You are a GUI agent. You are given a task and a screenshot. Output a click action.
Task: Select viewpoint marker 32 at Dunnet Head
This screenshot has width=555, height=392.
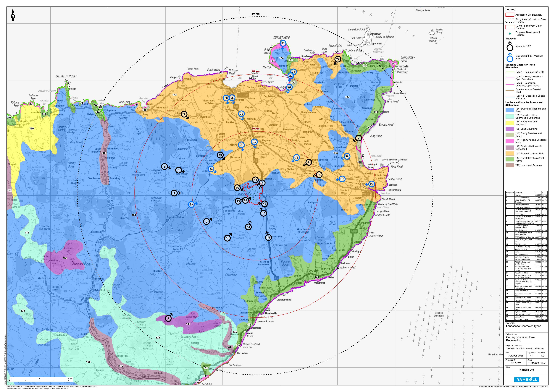283,43
